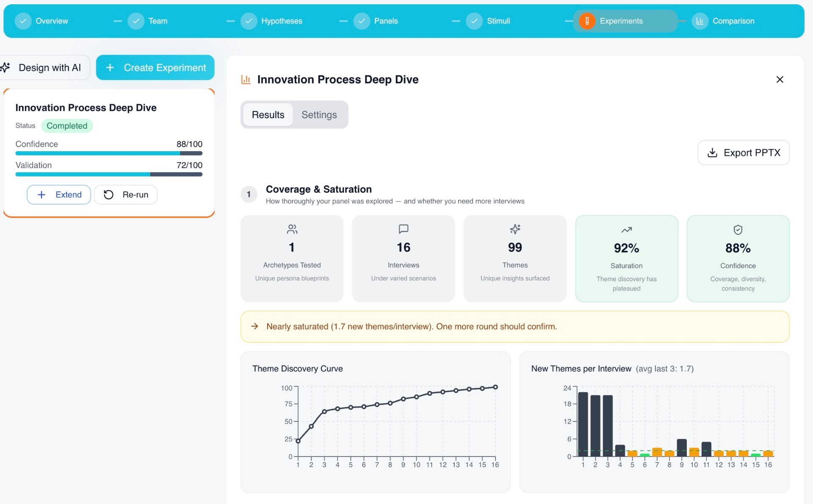Click the shield check icon above Confidence

point(738,230)
